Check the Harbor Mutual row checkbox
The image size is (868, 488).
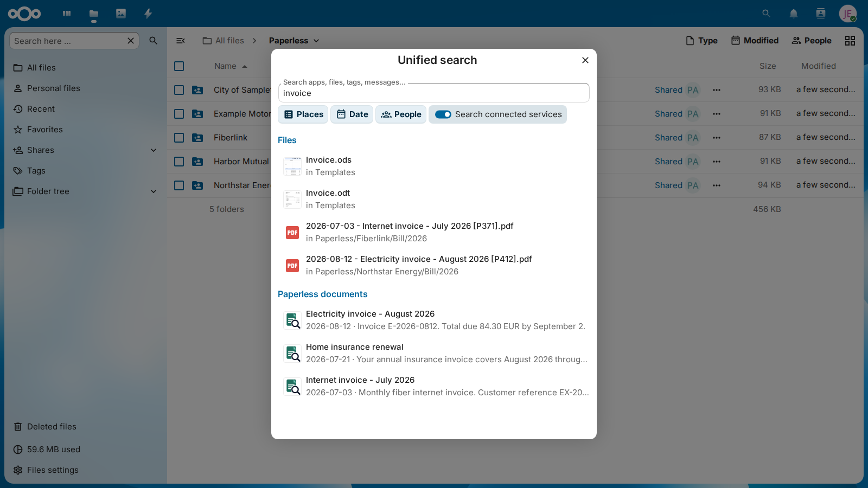click(x=179, y=162)
